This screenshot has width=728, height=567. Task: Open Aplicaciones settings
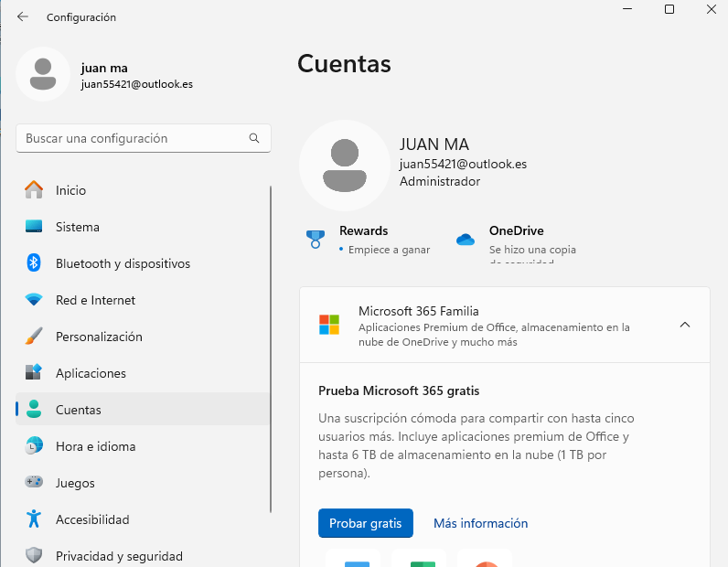tap(143, 373)
